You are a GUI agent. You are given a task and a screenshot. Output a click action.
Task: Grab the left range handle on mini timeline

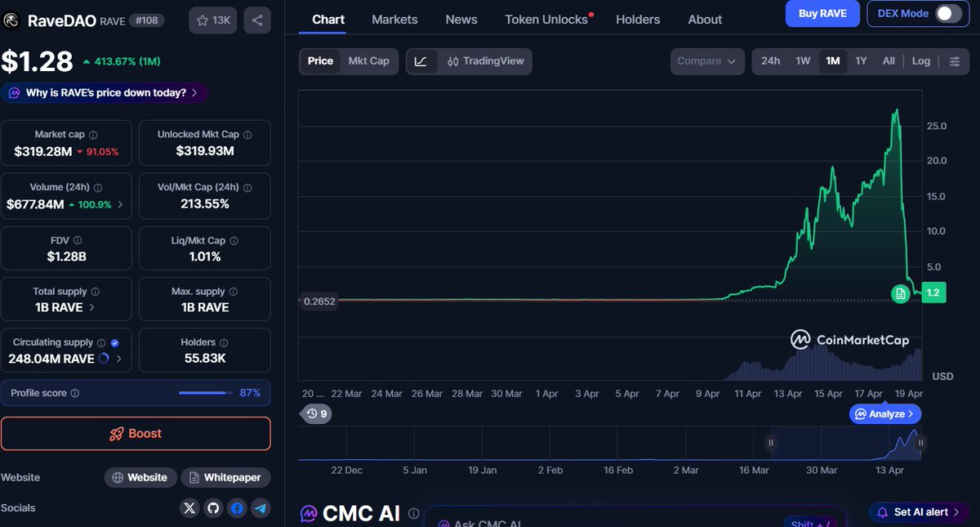tap(770, 443)
